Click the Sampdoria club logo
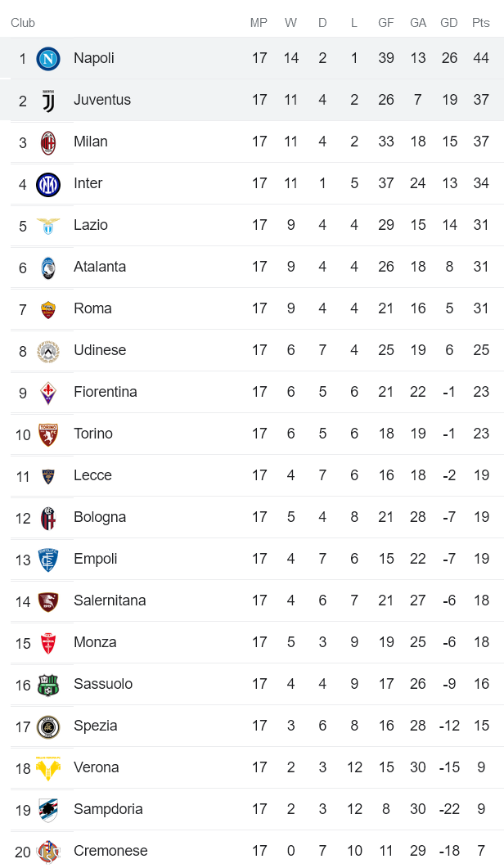Screen dimensions: 504x868 pyautogui.click(x=48, y=810)
